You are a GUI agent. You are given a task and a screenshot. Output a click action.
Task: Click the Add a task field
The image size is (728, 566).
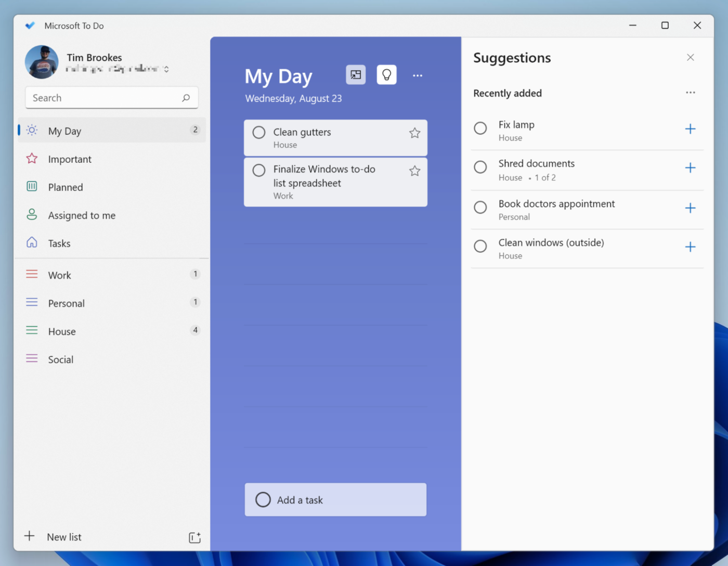pos(335,499)
